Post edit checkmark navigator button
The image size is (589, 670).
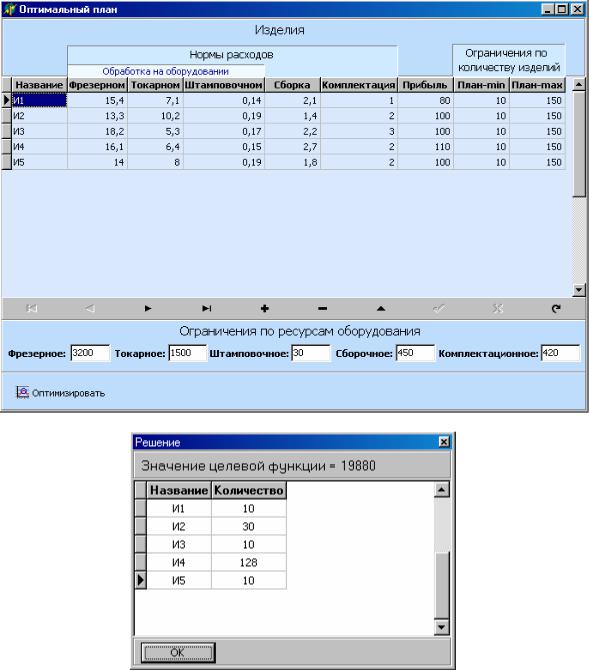(439, 308)
